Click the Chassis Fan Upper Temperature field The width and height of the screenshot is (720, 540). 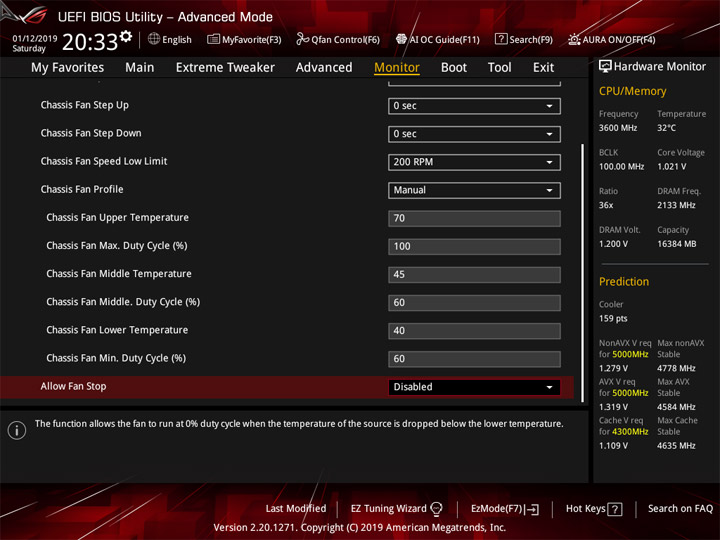point(474,219)
